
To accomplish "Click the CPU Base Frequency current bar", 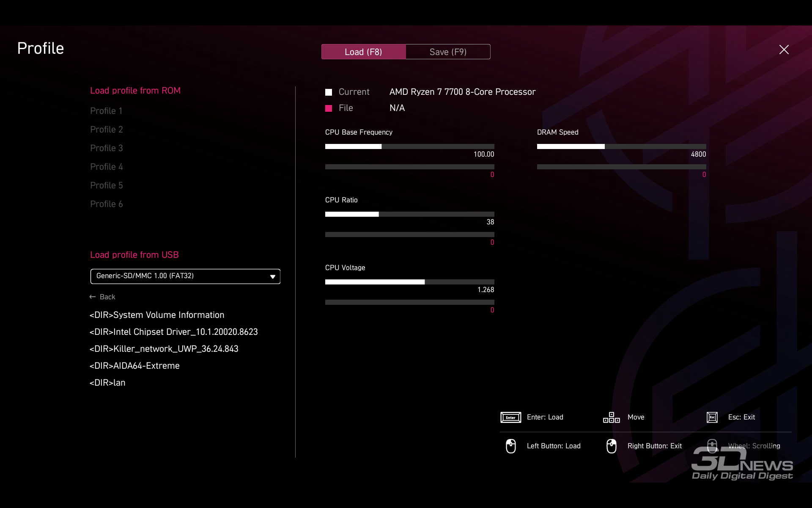I will [x=409, y=146].
